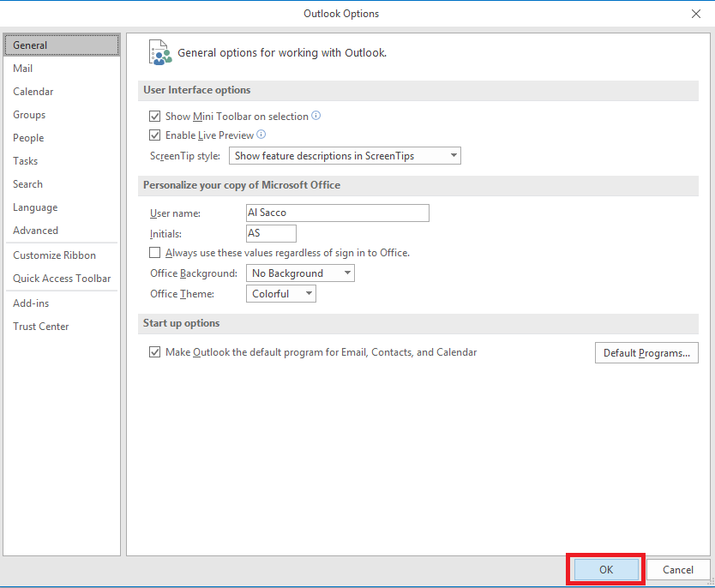
Task: Uncheck Make Outlook the default program
Action: click(x=155, y=351)
